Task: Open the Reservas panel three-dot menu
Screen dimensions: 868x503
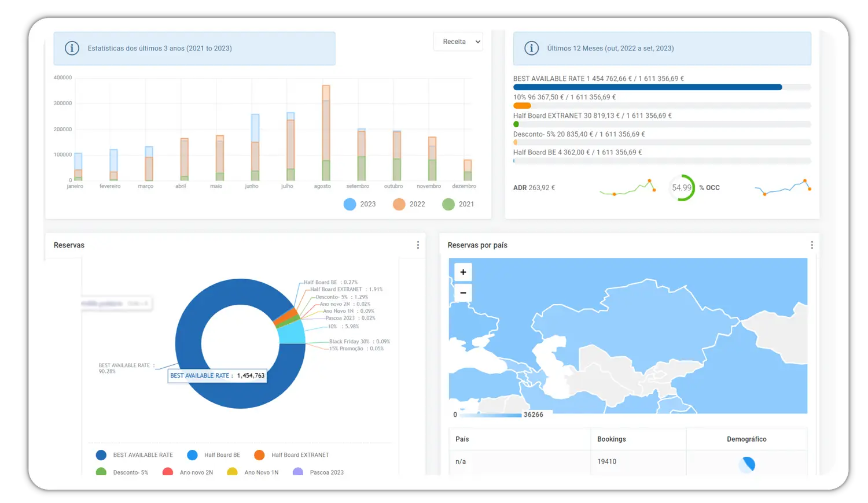Action: [x=418, y=245]
